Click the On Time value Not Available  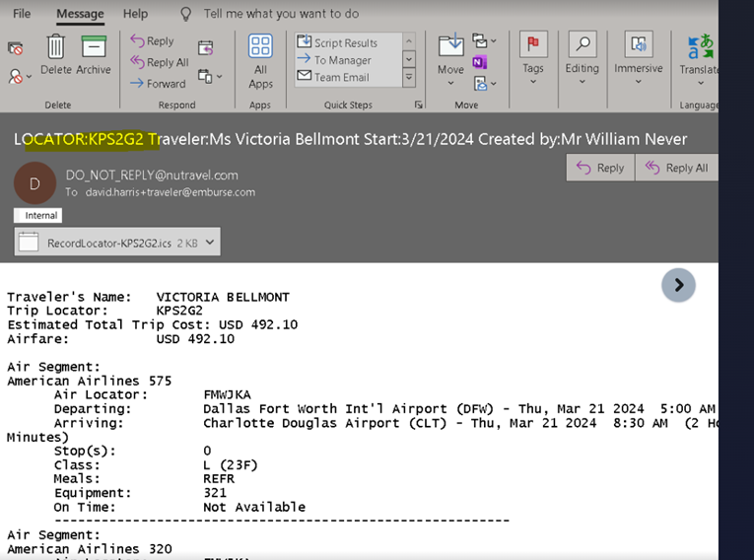point(254,507)
